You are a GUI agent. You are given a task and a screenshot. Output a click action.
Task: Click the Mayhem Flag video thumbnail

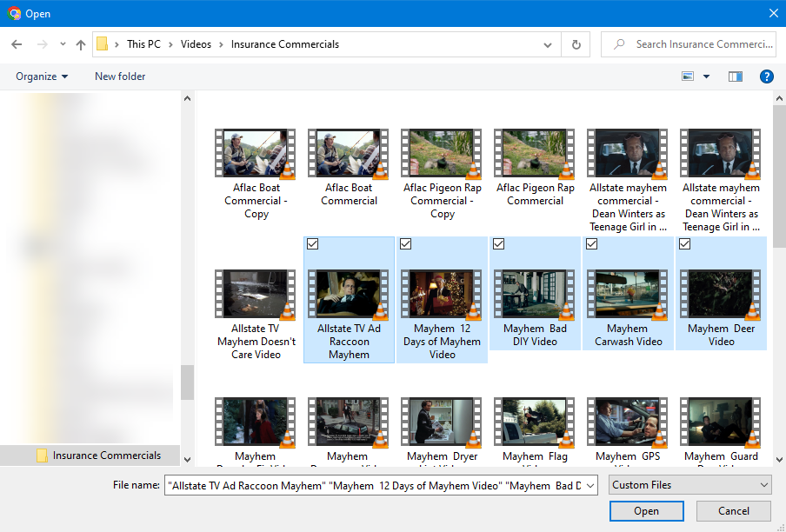pyautogui.click(x=535, y=422)
